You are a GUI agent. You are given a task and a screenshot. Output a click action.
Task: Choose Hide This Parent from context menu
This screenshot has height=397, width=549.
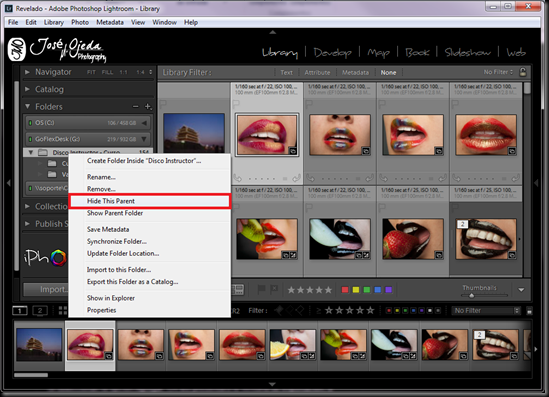(150, 201)
